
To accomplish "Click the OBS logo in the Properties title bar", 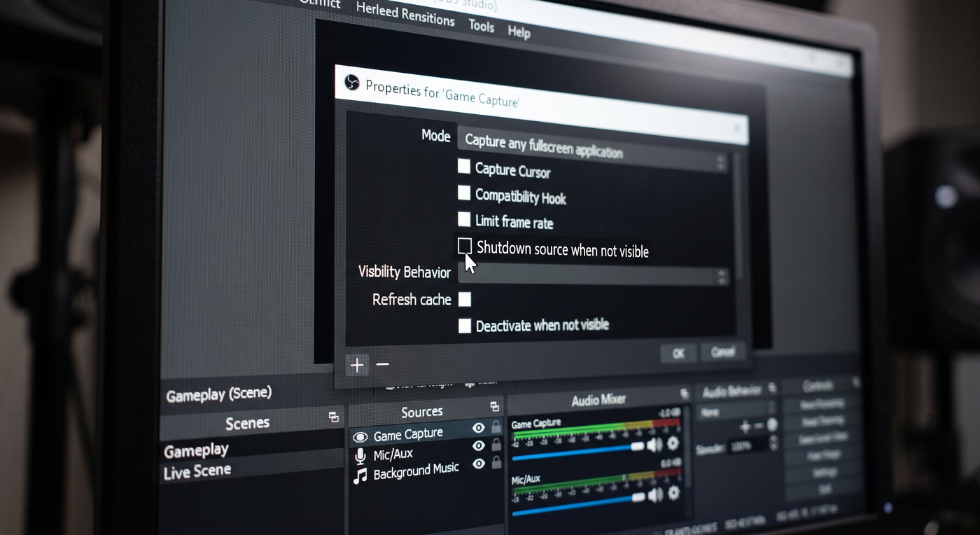I will point(352,83).
